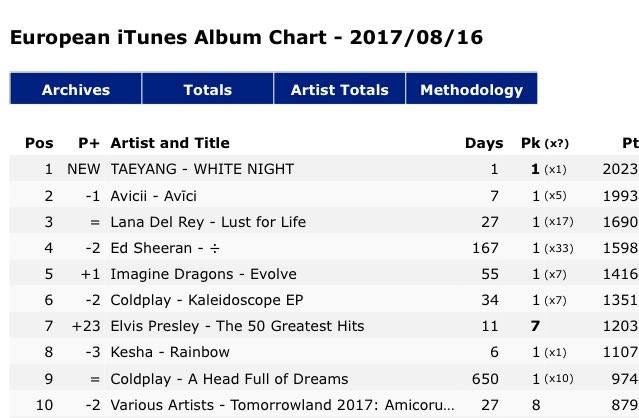Click the Artist and Title column header
The image size is (639, 418).
(170, 144)
